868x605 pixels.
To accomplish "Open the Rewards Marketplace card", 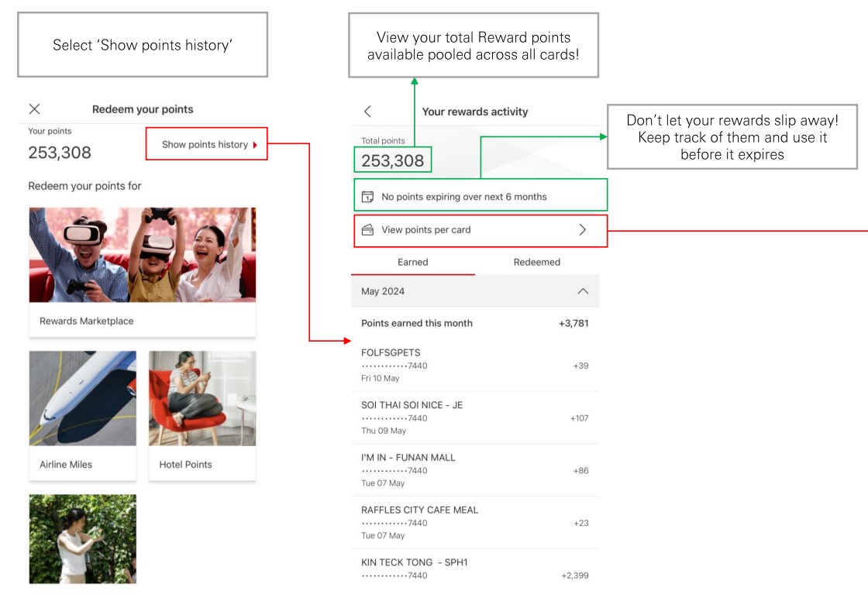I will coord(143,271).
